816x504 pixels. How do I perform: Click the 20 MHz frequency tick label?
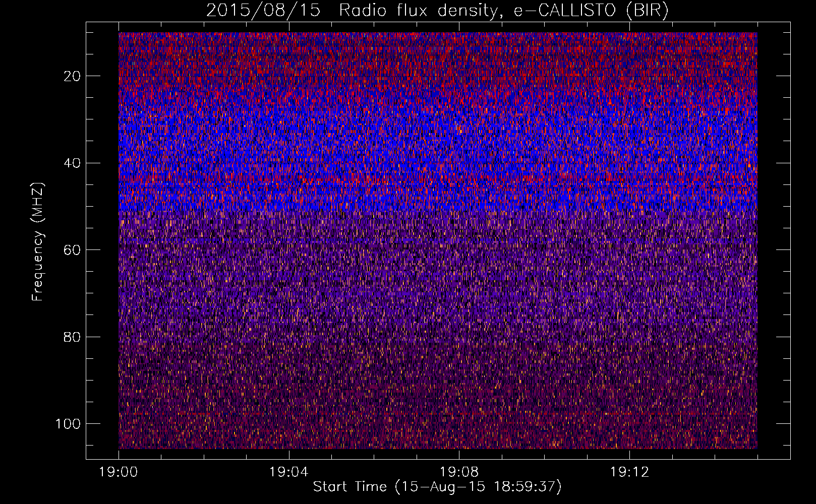pos(73,76)
